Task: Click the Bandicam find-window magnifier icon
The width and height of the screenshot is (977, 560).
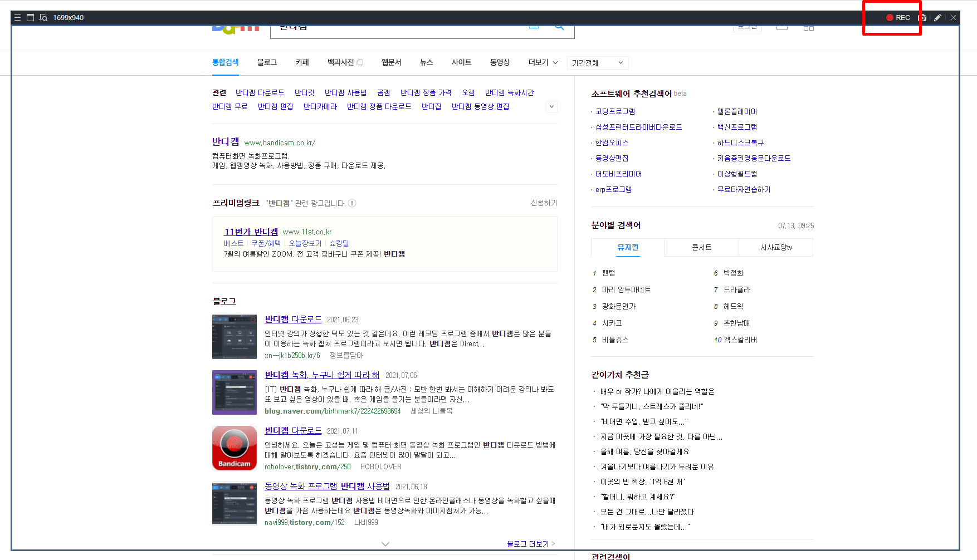Action: coord(43,18)
